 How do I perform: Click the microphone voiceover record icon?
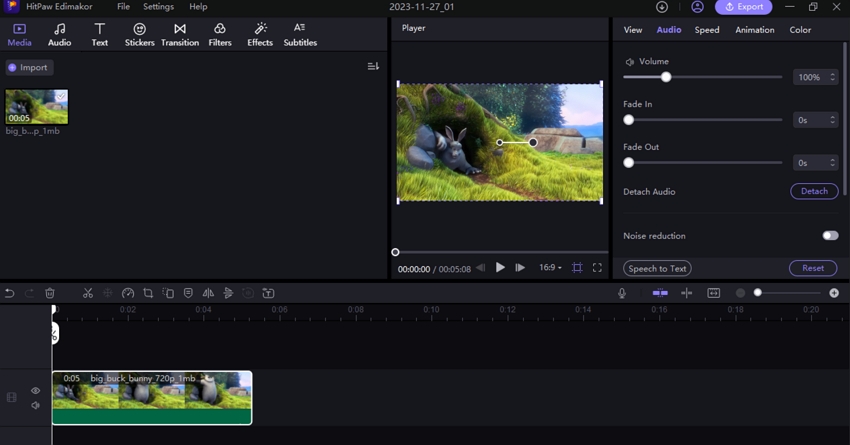pyautogui.click(x=622, y=293)
